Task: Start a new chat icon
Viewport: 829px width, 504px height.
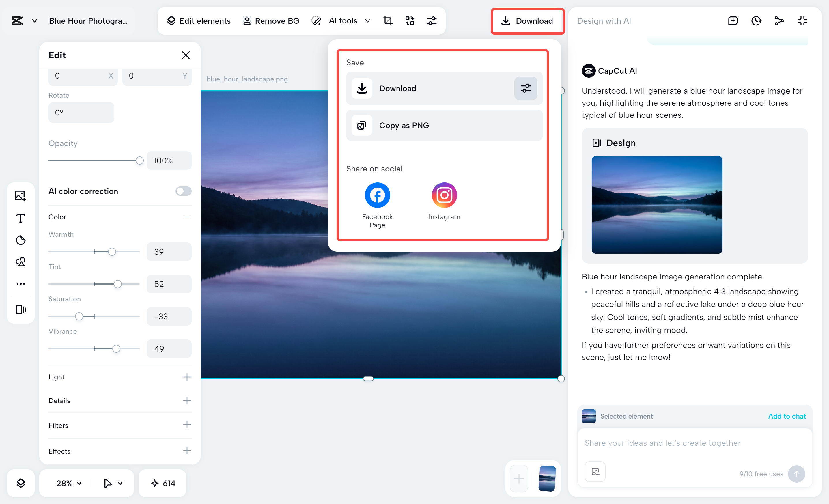Action: (x=733, y=21)
